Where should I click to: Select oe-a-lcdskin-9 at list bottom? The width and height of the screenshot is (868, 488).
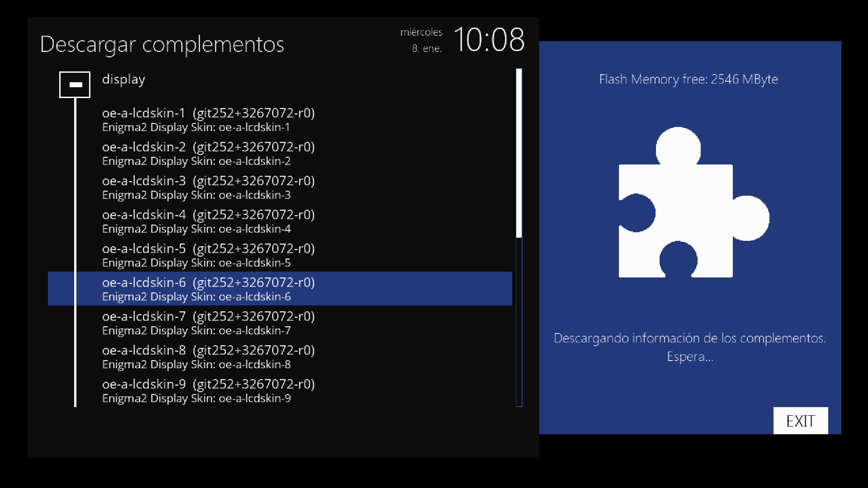click(x=208, y=390)
